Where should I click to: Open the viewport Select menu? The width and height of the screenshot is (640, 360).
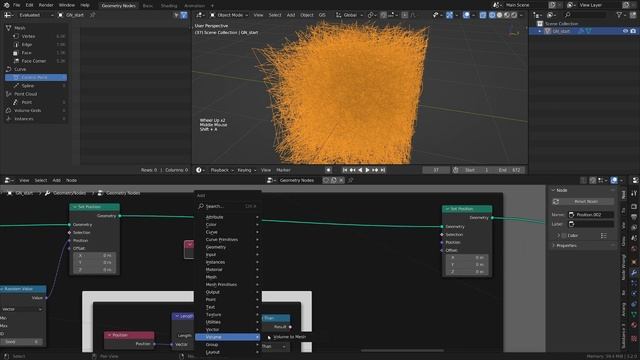click(x=275, y=15)
